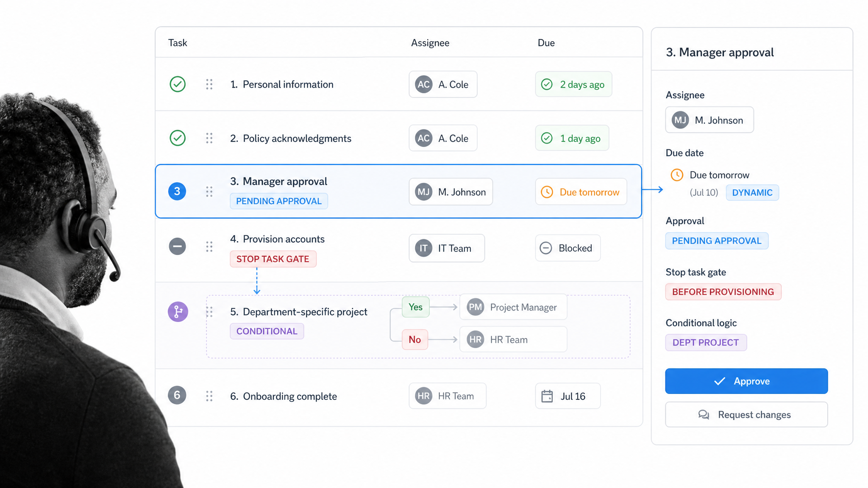Screen dimensions: 868x488
Task: Click the BEFORE PROVISIONING badge
Action: point(723,292)
